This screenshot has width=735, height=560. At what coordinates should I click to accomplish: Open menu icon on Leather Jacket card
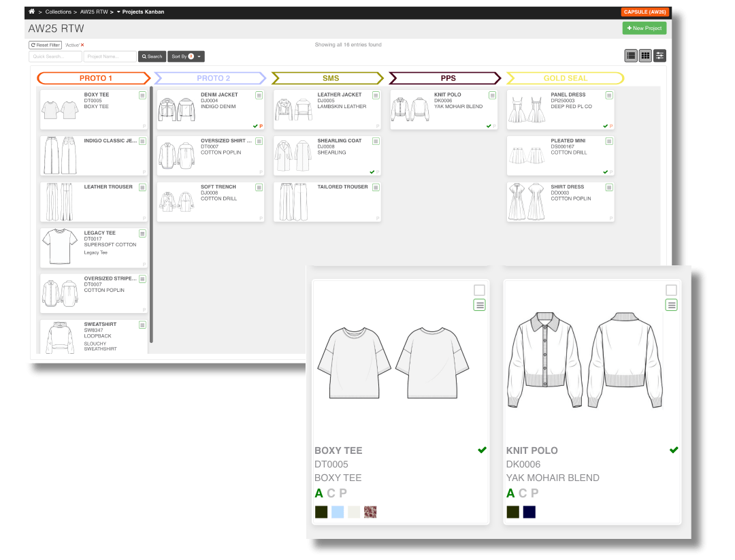point(376,95)
